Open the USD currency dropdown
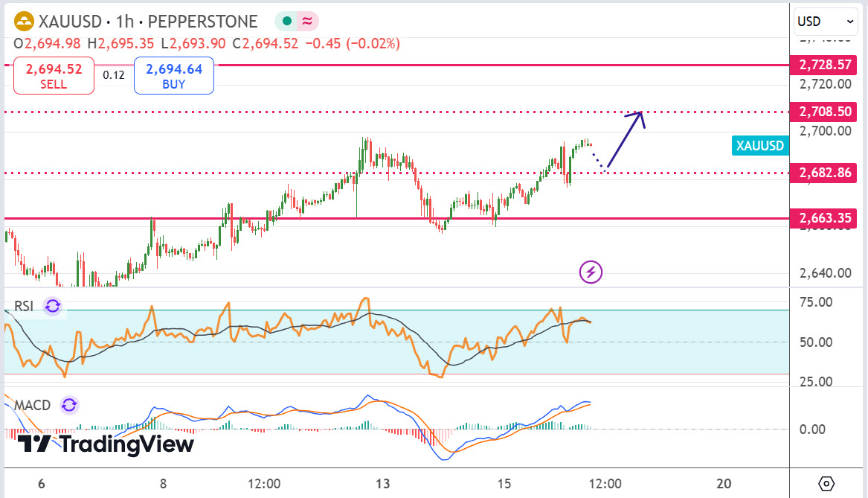 tap(826, 22)
